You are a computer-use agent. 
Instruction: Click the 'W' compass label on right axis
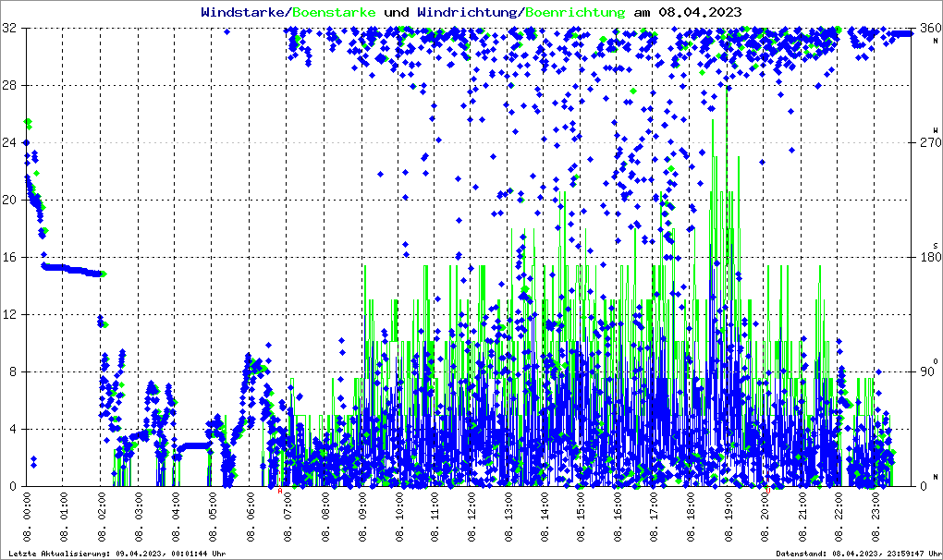936,130
